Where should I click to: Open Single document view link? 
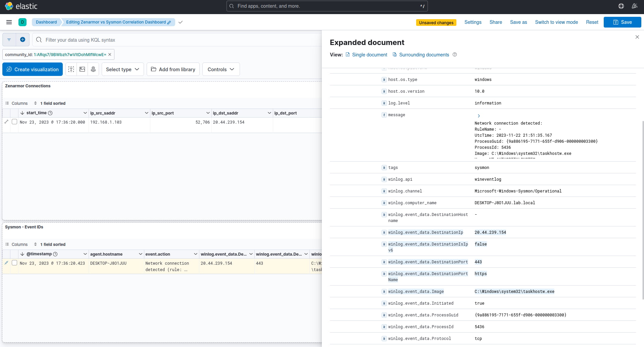(x=366, y=55)
